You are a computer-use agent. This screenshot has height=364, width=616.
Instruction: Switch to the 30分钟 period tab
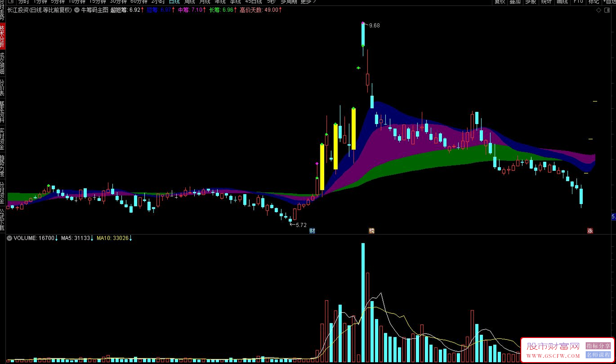click(118, 1)
